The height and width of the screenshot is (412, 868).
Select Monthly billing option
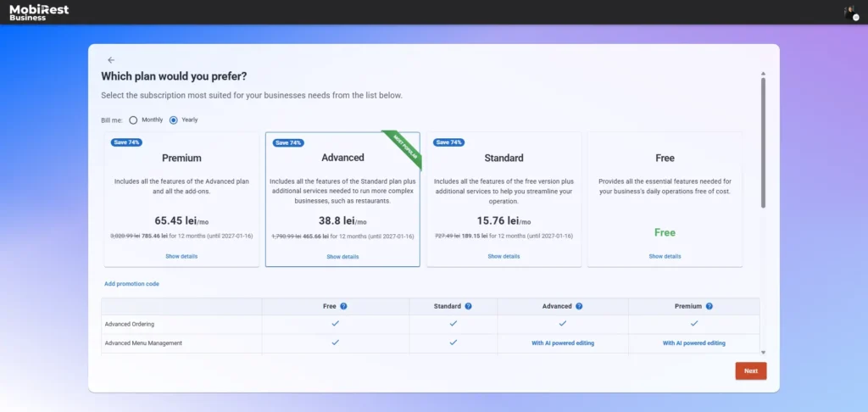133,120
